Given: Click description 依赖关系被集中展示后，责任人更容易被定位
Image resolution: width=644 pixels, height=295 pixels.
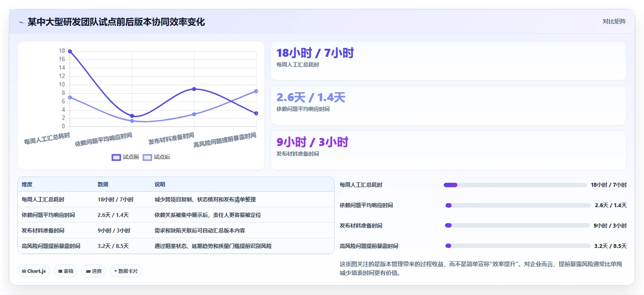Looking at the screenshot, I should pyautogui.click(x=208, y=215).
